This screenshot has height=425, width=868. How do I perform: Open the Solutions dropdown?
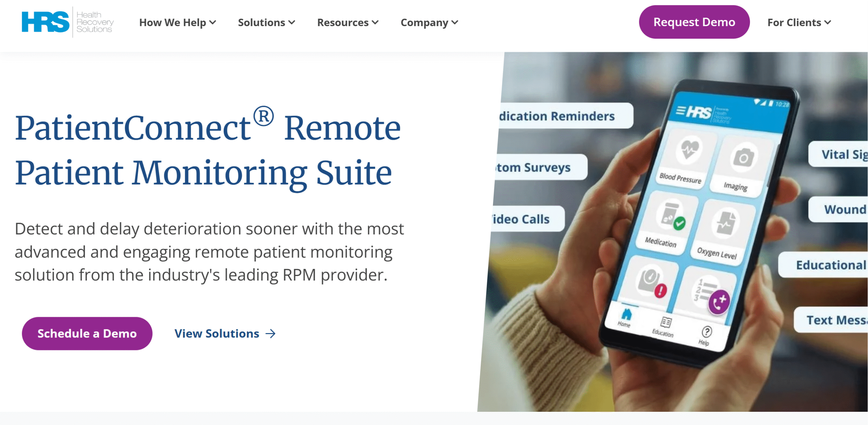click(x=266, y=22)
